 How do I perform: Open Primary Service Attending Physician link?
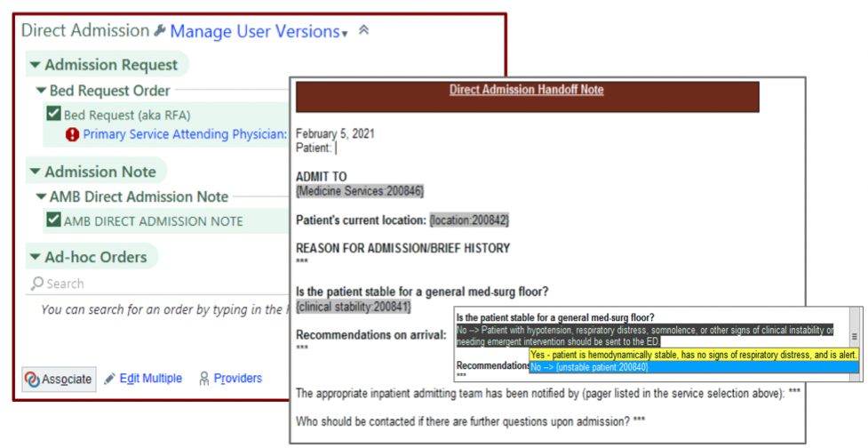click(x=185, y=134)
